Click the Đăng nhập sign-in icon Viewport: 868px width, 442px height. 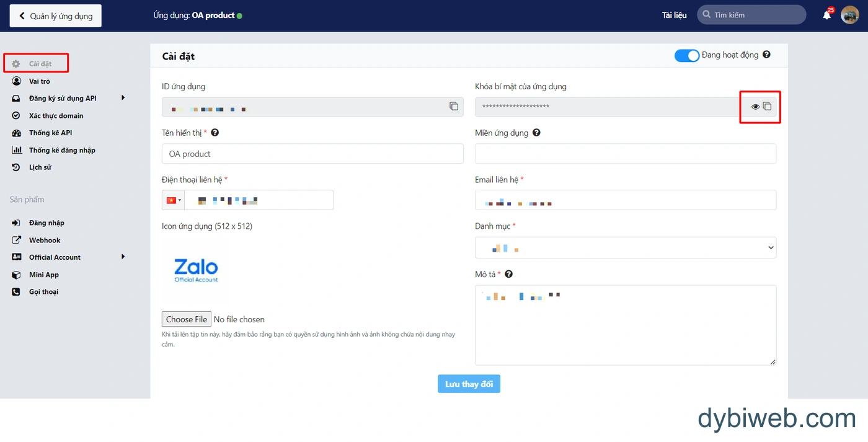[16, 223]
